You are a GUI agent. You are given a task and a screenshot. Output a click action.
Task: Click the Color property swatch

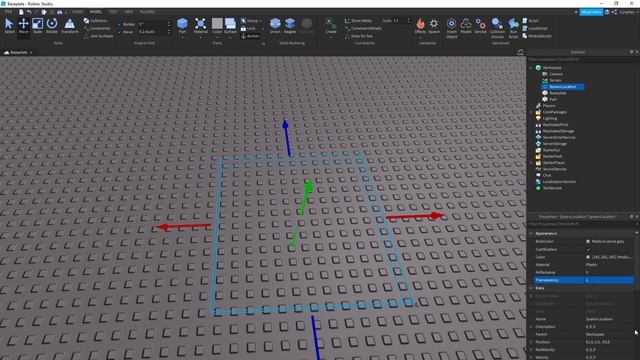click(x=588, y=257)
